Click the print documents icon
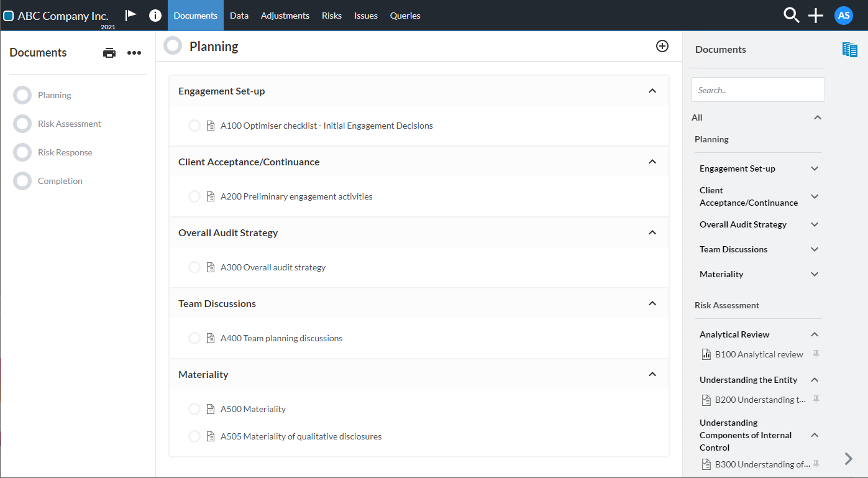The width and height of the screenshot is (868, 478). tap(109, 53)
